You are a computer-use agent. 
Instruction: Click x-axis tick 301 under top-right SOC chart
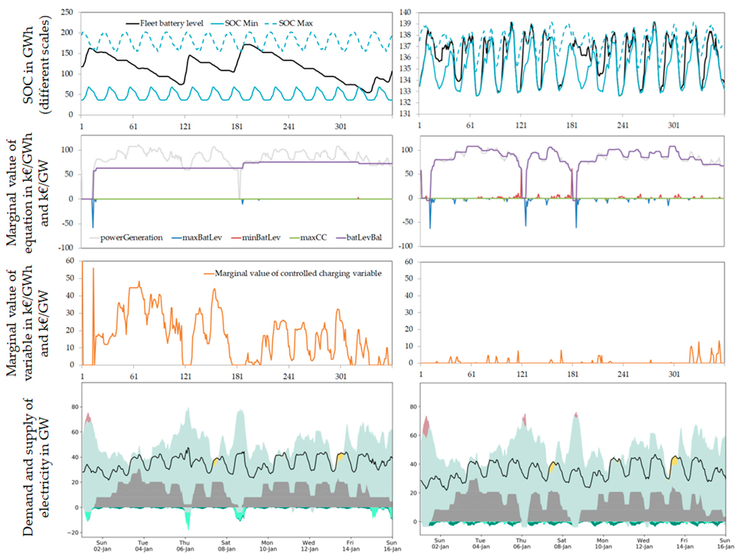pos(674,126)
